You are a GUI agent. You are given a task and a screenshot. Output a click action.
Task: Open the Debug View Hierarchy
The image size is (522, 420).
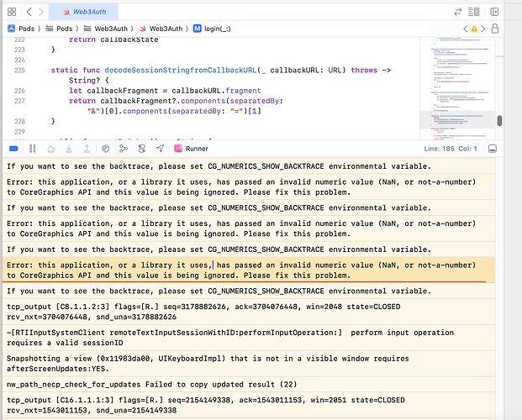[x=106, y=149]
